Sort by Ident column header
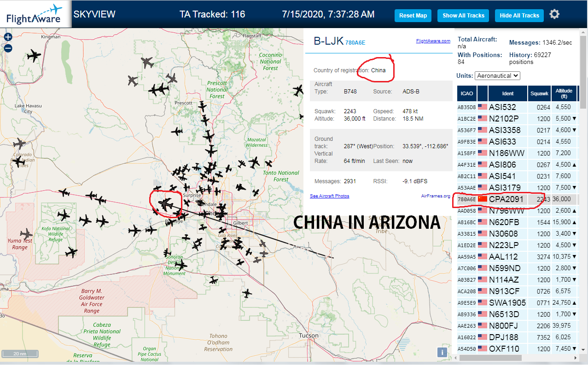The width and height of the screenshot is (588, 365). tap(508, 93)
